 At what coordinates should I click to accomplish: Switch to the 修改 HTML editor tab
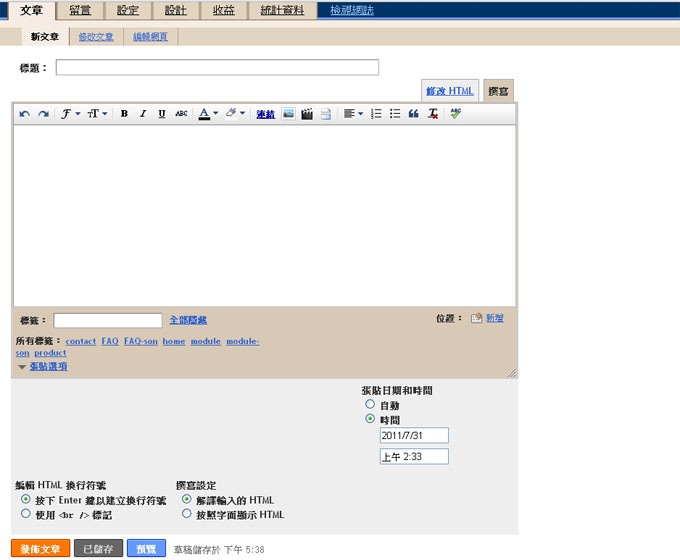point(450,91)
